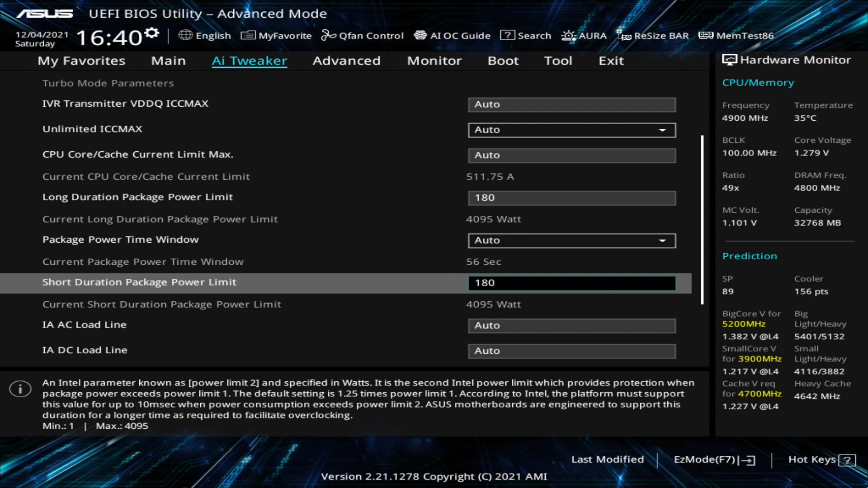Screen dimensions: 868x488
Task: Click the IA AC Load Line field
Action: (x=572, y=326)
